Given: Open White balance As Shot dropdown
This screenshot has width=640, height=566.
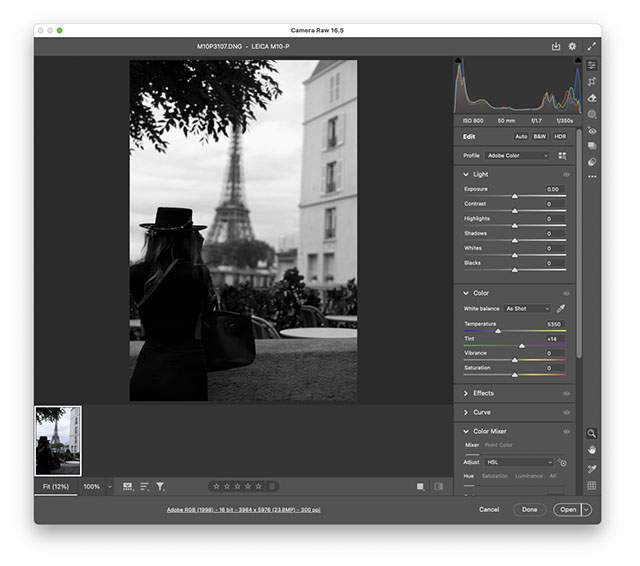Looking at the screenshot, I should pos(527,309).
